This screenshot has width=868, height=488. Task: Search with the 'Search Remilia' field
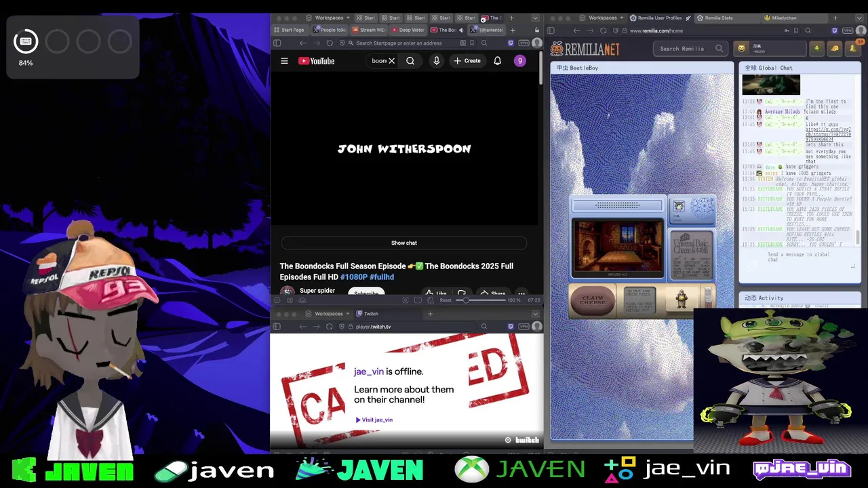[x=691, y=48]
